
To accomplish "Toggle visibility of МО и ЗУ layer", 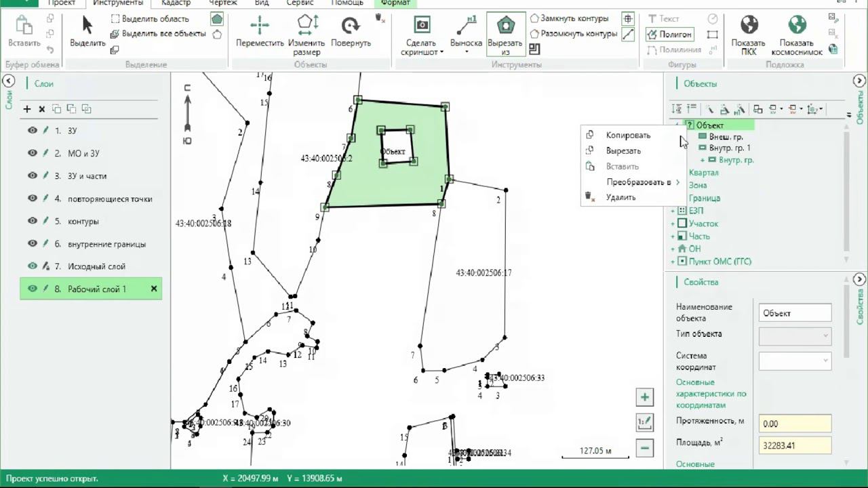I will pos(33,153).
